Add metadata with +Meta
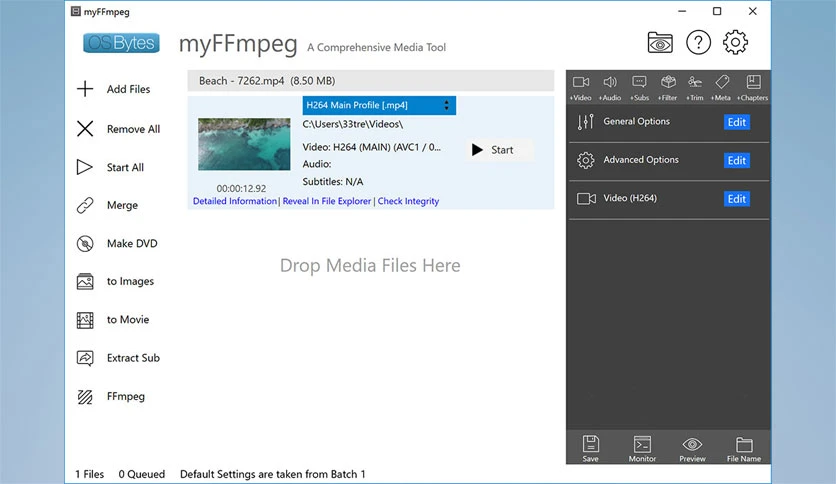This screenshot has width=836, height=484. tap(721, 87)
